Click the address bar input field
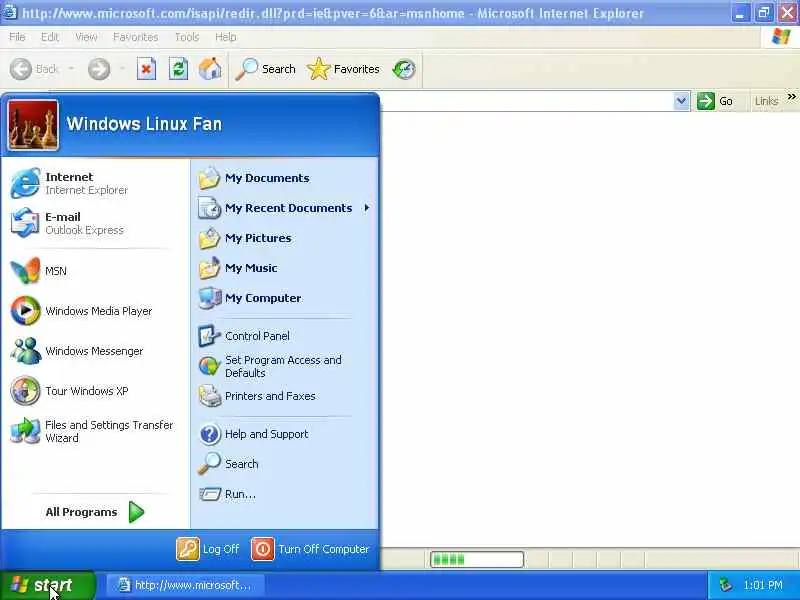This screenshot has width=800, height=600. pyautogui.click(x=527, y=101)
